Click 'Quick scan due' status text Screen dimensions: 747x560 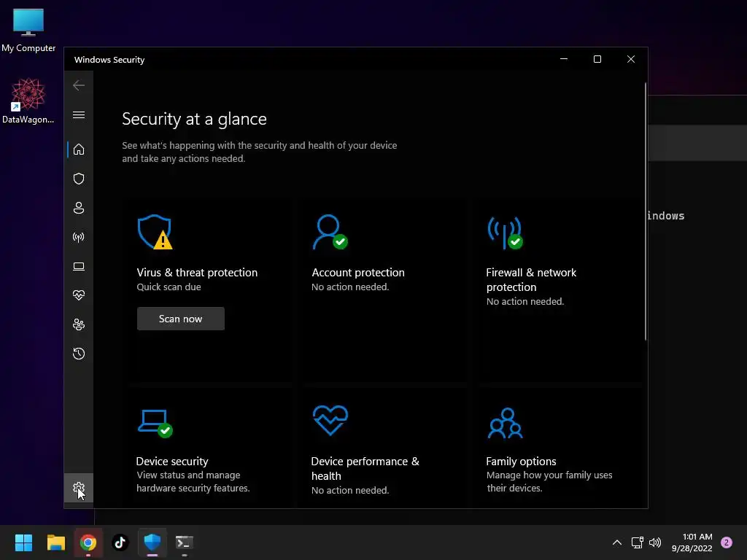point(169,287)
